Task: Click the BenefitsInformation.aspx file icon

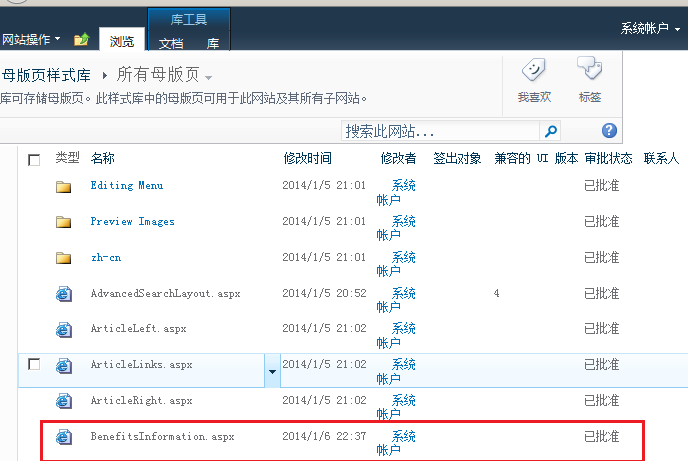Action: 64,437
